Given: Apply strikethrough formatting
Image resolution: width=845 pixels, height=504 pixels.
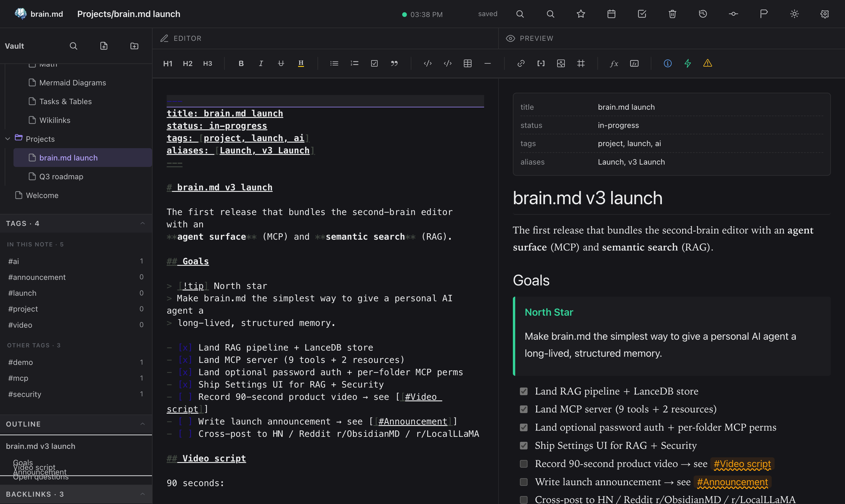Looking at the screenshot, I should (281, 63).
